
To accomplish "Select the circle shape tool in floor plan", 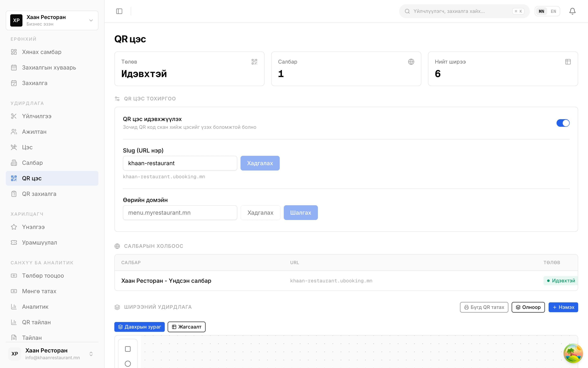I will pos(128,364).
